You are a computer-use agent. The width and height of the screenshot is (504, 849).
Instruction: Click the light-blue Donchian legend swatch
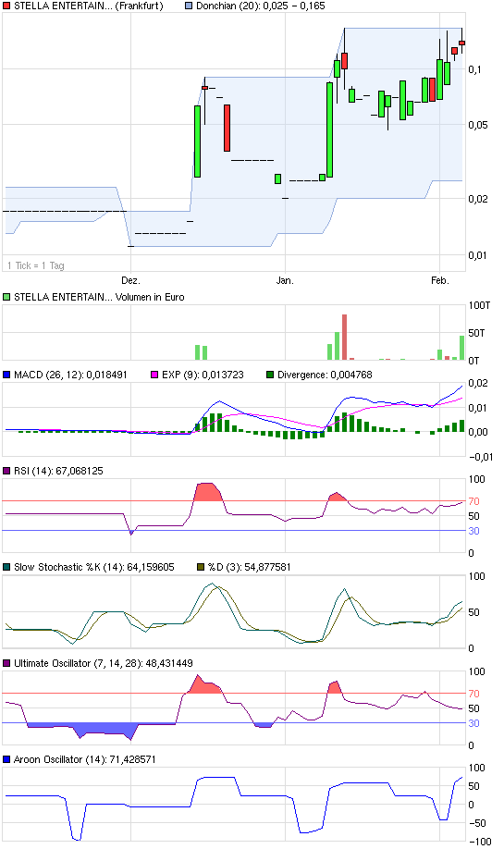tap(189, 6)
